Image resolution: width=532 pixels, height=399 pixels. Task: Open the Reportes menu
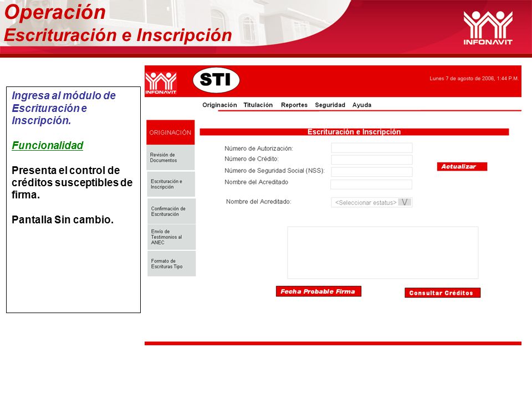[x=294, y=105]
